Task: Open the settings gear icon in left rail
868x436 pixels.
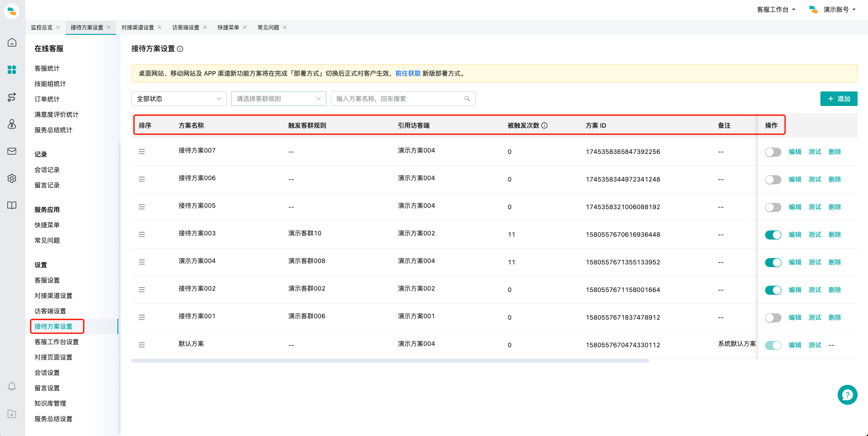Action: 12,178
